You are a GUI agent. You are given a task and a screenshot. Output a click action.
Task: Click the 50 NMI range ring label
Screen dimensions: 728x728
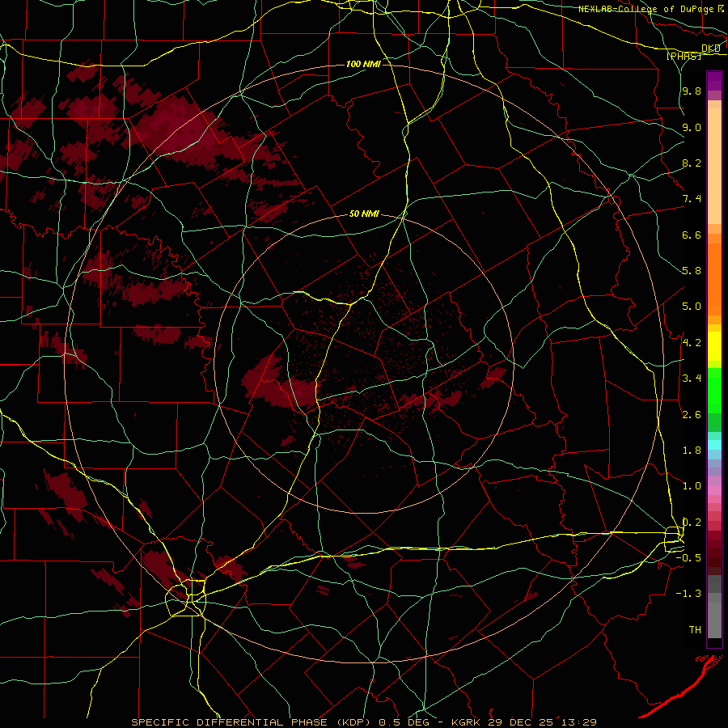click(364, 214)
